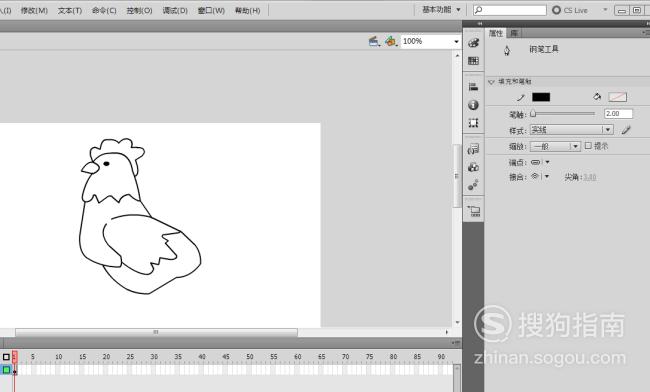Open the 文本(T) menu

click(x=70, y=10)
